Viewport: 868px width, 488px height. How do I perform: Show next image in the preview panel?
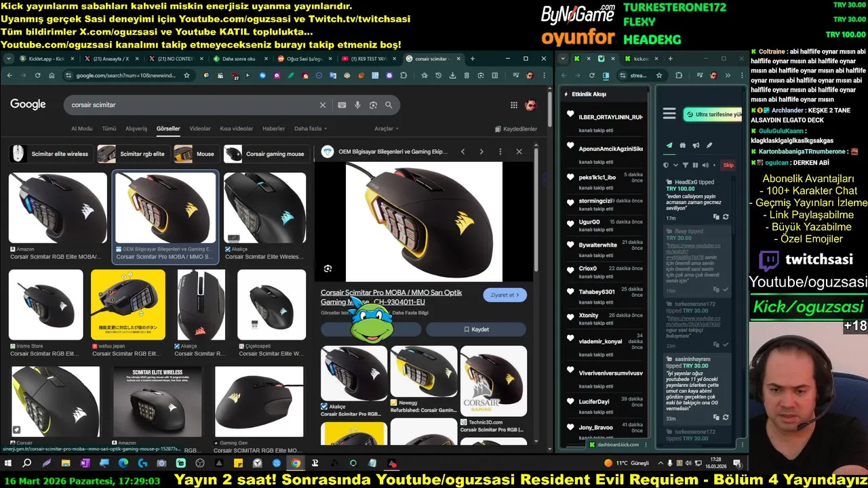[x=481, y=152]
